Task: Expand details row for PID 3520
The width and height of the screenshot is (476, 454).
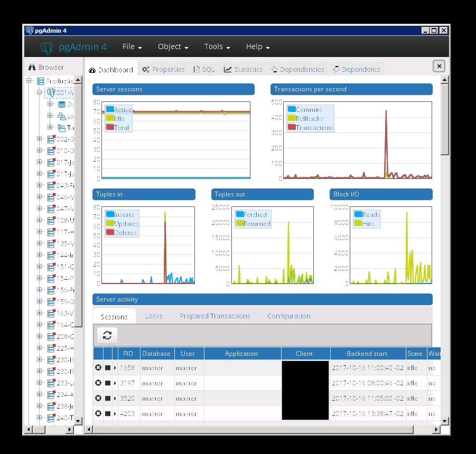Action: click(x=115, y=399)
